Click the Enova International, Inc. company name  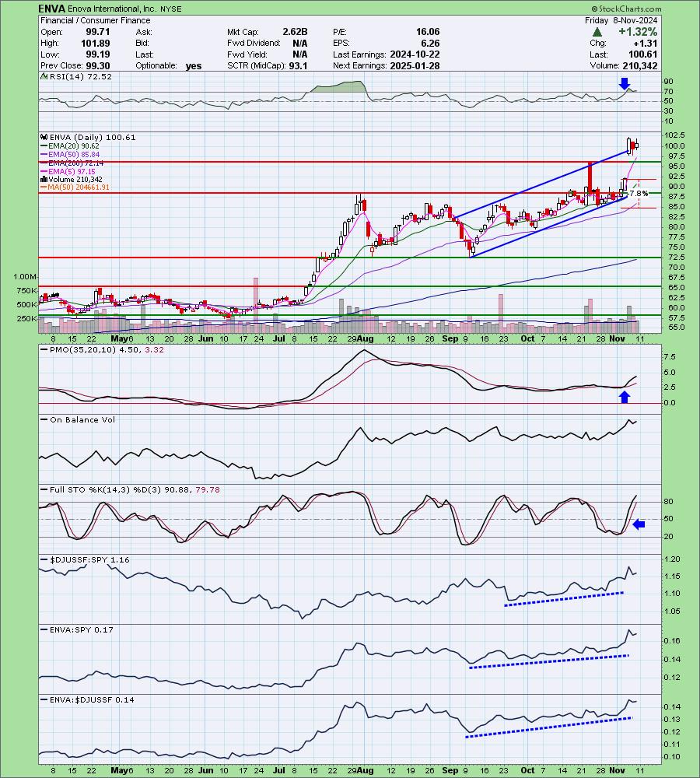113,9
